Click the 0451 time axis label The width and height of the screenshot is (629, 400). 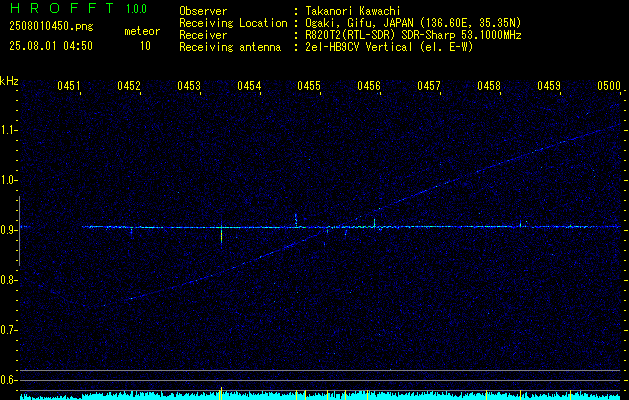69,85
